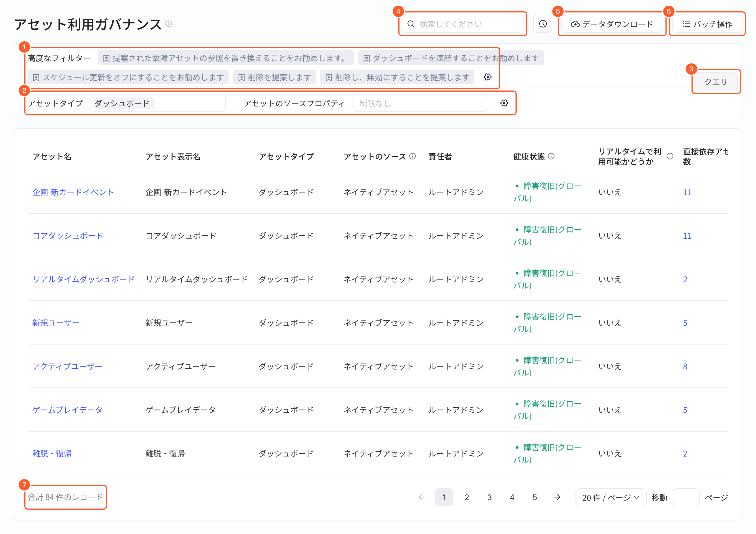Select page 1 in pagination
Viewport: 756px width, 534px height.
tap(444, 497)
